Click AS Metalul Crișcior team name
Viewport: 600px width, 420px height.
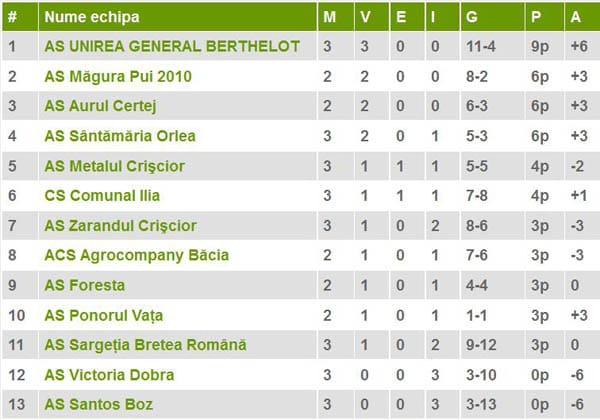tap(115, 166)
